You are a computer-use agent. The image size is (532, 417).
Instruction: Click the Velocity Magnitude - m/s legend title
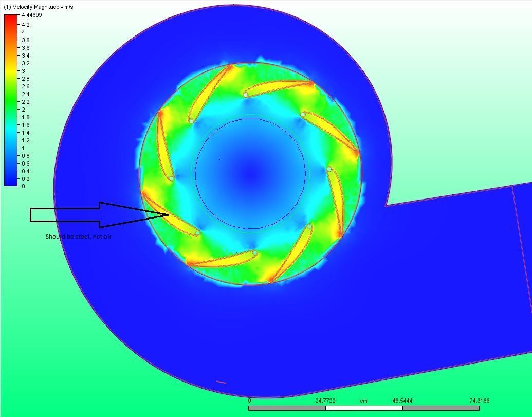click(x=39, y=7)
